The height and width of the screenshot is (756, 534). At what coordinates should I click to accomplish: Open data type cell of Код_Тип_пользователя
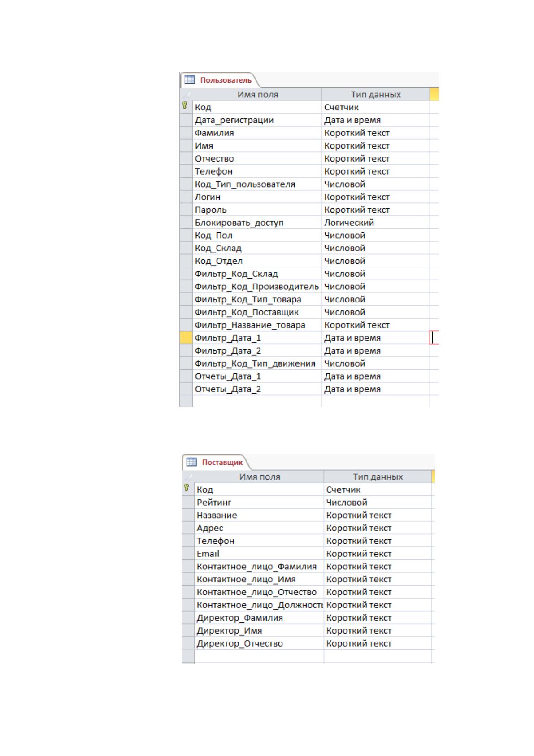(376, 184)
